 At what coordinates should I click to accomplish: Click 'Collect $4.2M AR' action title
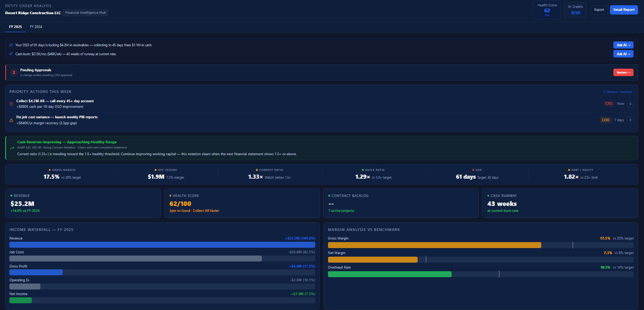click(55, 101)
